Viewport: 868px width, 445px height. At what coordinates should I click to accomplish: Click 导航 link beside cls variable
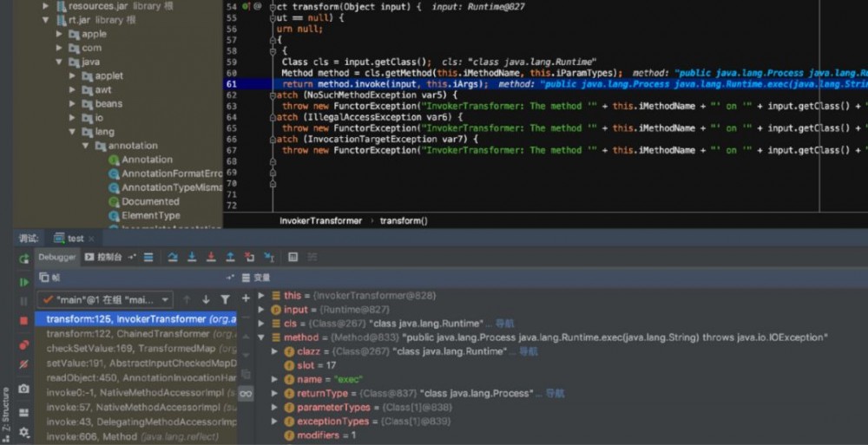pos(505,324)
